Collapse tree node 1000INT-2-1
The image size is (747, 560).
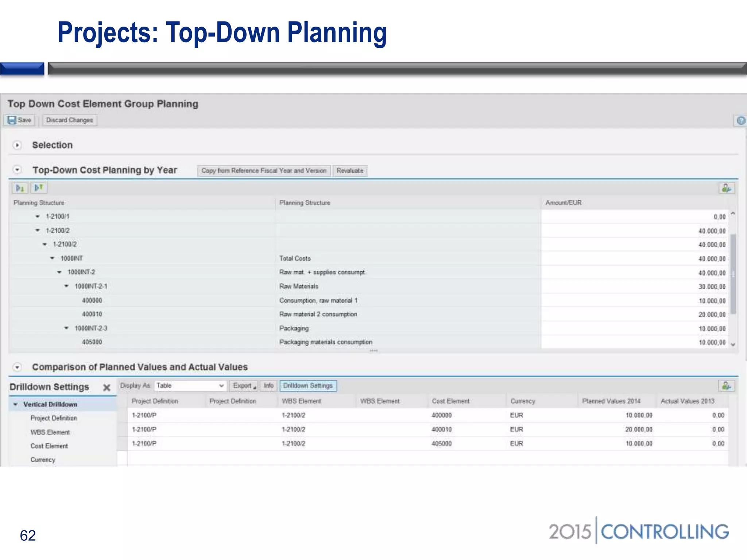[x=66, y=286]
